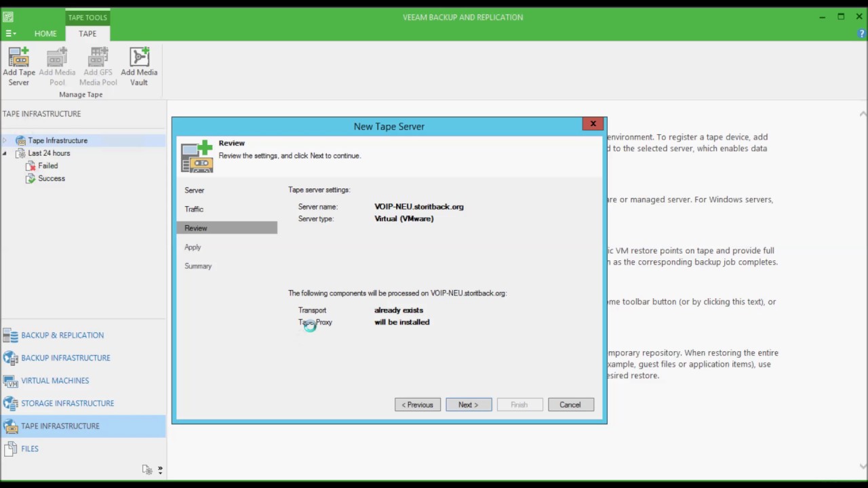Click Backup Infrastructure navigation icon
868x488 pixels.
[x=10, y=358]
